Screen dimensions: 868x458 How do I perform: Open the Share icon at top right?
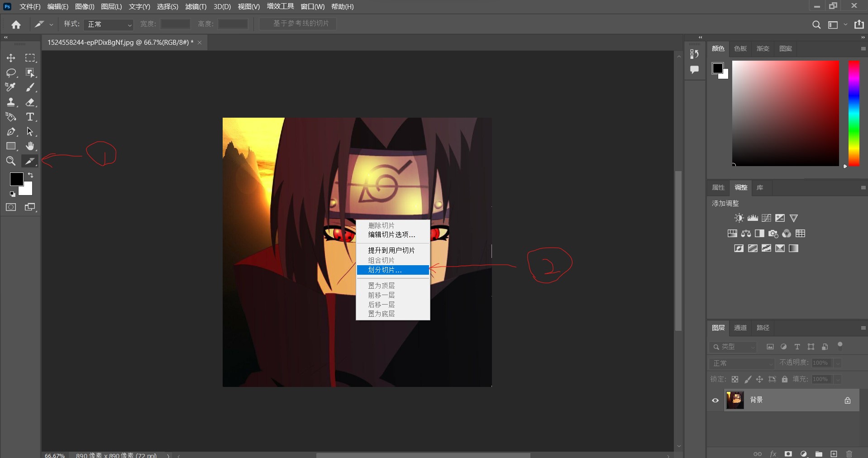859,24
